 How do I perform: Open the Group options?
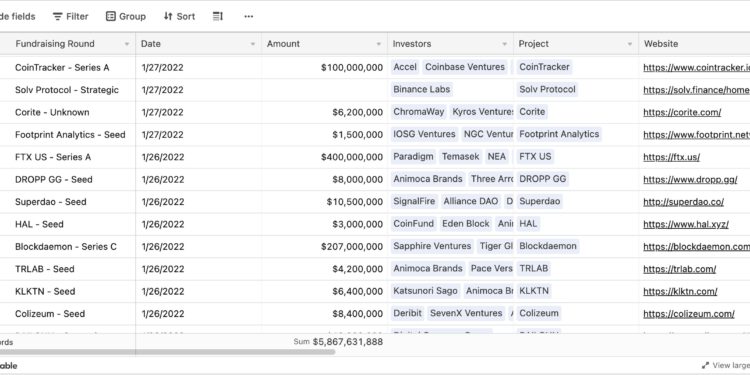click(x=126, y=16)
